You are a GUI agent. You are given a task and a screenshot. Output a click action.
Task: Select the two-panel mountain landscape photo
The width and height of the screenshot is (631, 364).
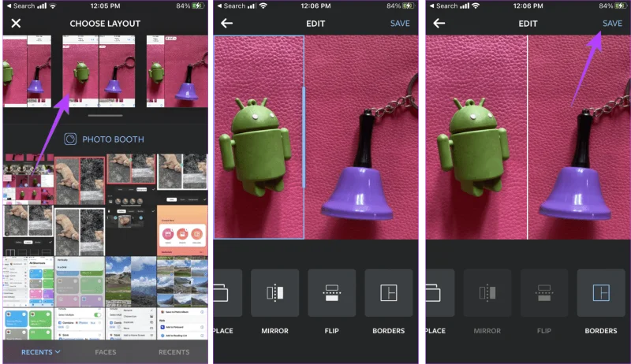click(x=131, y=281)
